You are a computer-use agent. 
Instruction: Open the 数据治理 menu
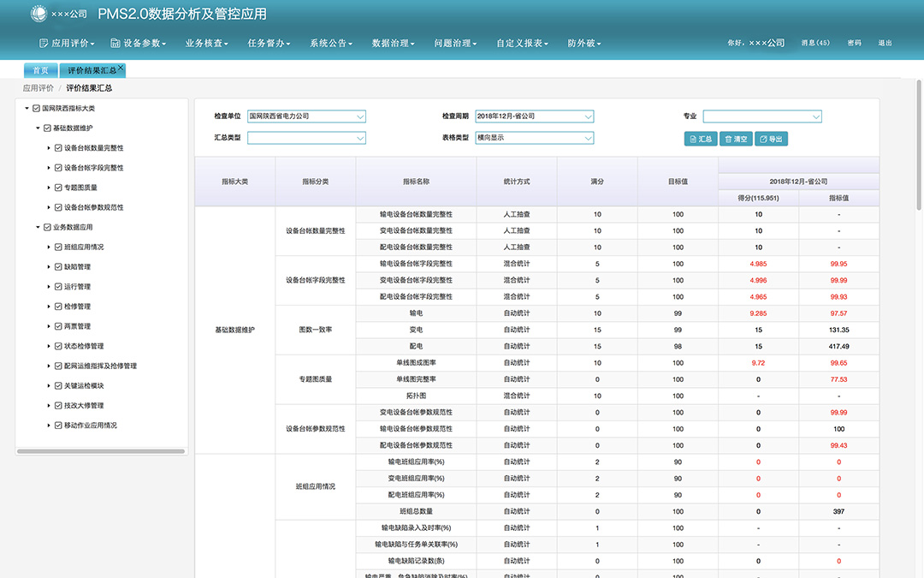tap(393, 43)
